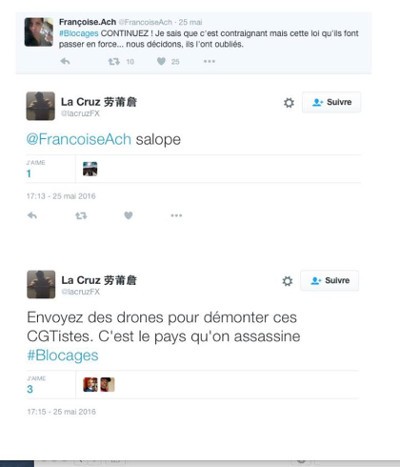Open gear settings on drones tweet

coord(287,281)
